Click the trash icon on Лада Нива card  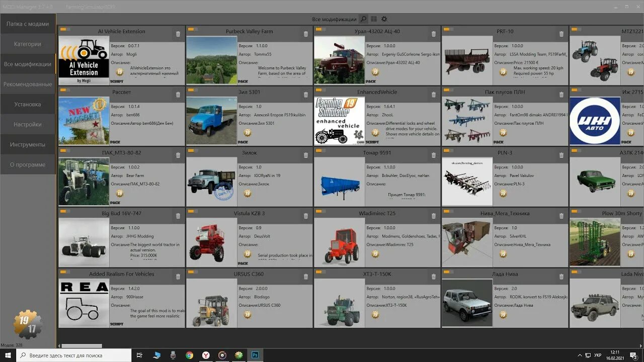tap(561, 277)
